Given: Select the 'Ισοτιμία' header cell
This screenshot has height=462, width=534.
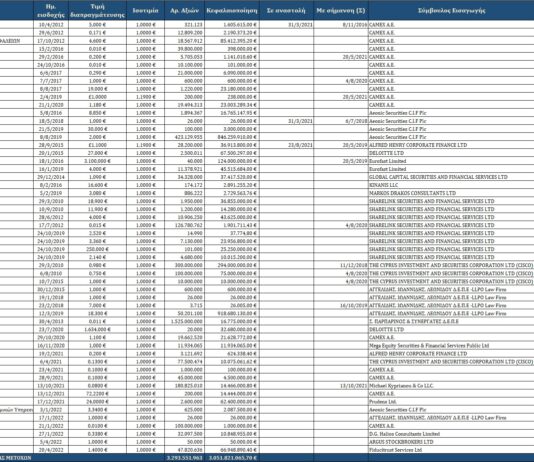Looking at the screenshot, I should click(x=145, y=11).
